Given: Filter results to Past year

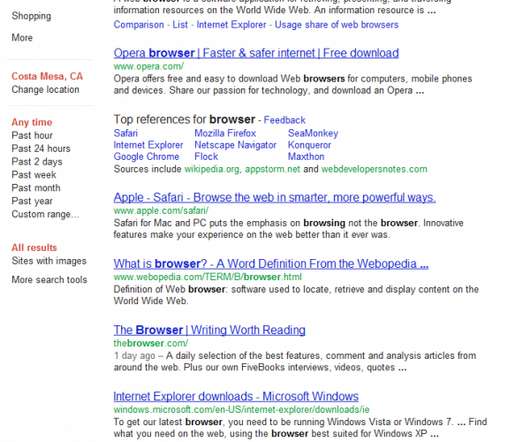Looking at the screenshot, I should (x=32, y=201).
